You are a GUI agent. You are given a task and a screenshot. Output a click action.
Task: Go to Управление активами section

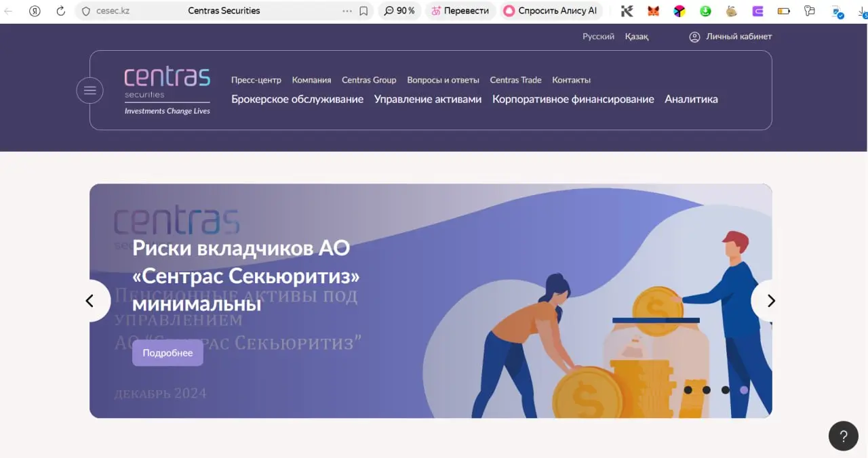tap(428, 99)
